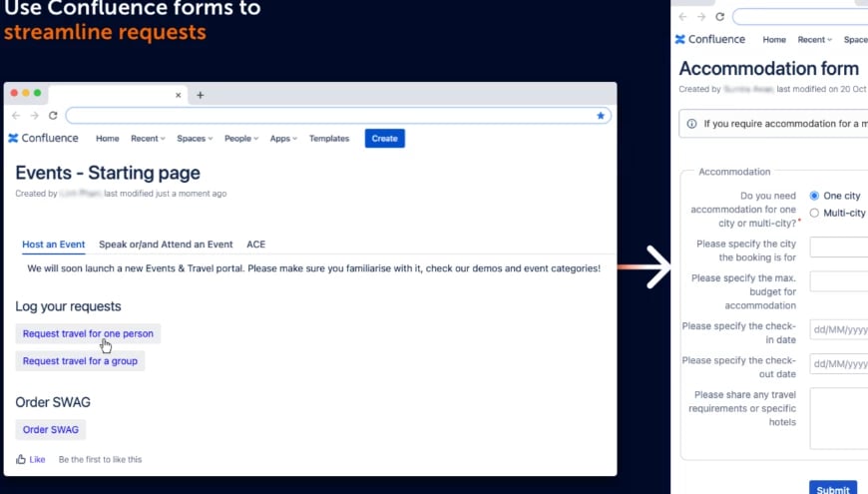Click the Log your requests heading
The image size is (868, 494).
pyautogui.click(x=68, y=306)
